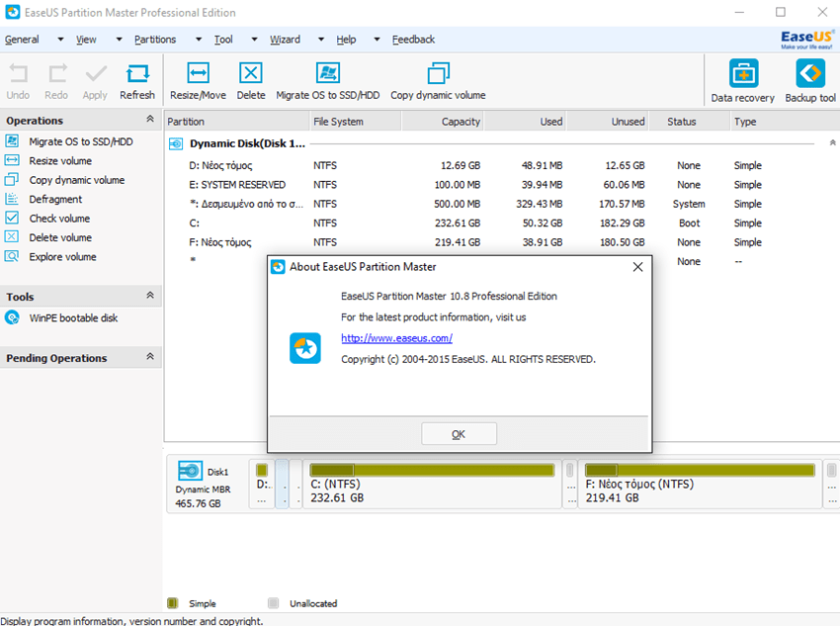
Task: Open the Wizard menu
Action: [285, 40]
